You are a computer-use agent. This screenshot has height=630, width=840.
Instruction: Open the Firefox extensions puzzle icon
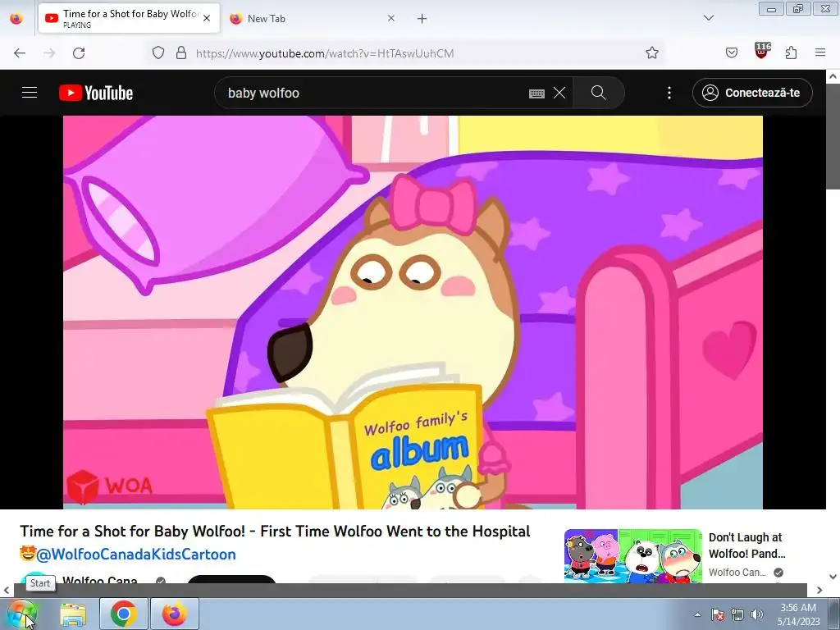coord(792,52)
